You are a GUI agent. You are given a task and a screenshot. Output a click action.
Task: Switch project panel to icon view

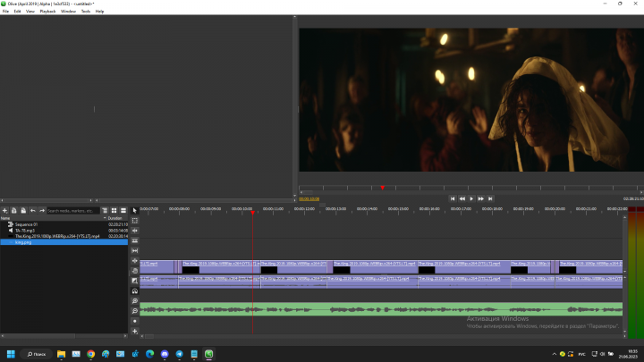tap(114, 211)
